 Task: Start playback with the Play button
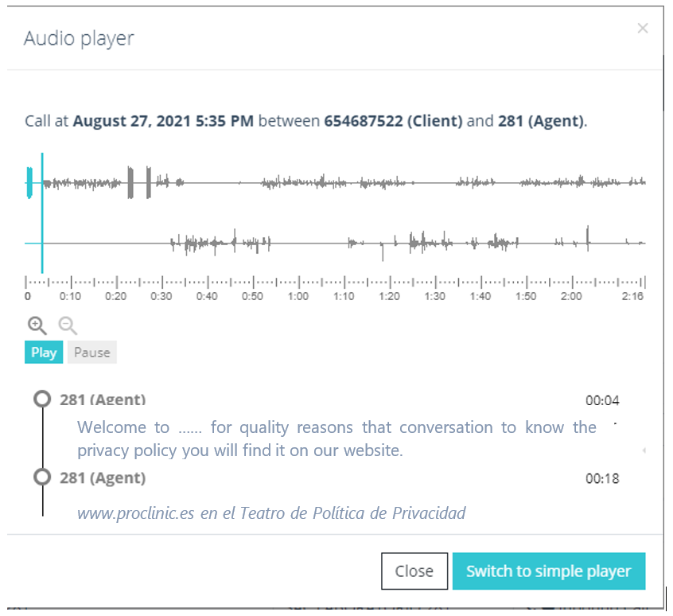tap(44, 353)
